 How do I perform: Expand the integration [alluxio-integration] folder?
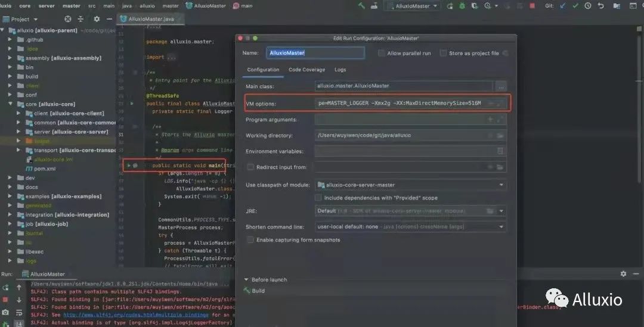(x=10, y=214)
